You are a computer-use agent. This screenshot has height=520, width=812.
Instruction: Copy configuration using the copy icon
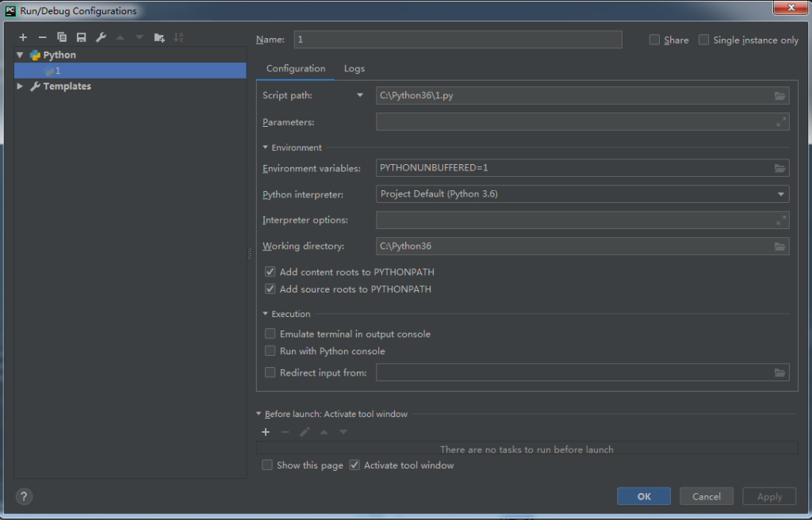[x=62, y=36]
